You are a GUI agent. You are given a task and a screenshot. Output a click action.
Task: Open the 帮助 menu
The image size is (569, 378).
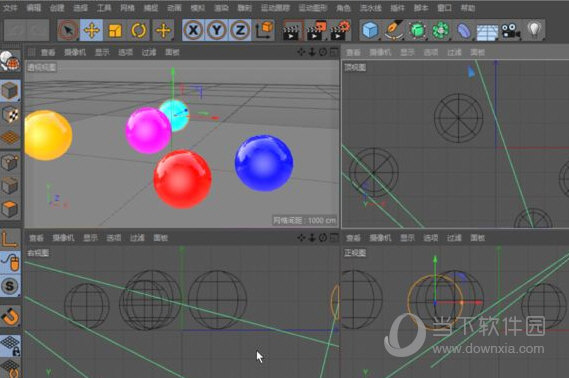coord(468,8)
